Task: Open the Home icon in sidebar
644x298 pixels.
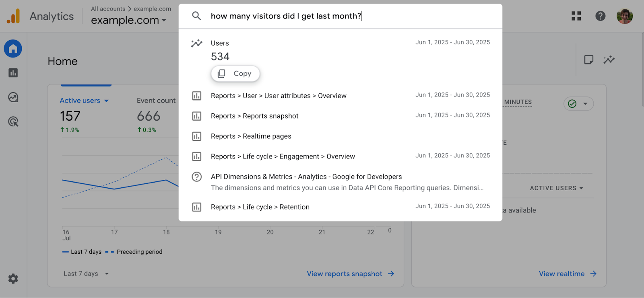Action: click(13, 49)
